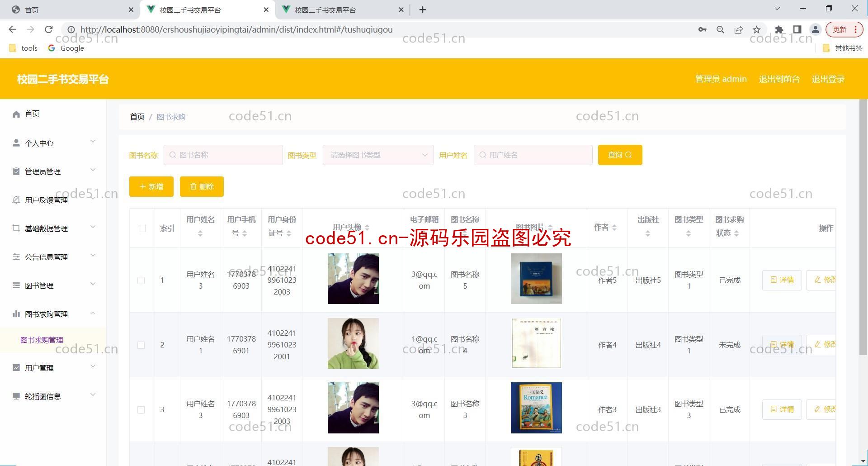Expand 基础数据管理 menu chevron
The width and height of the screenshot is (868, 466).
[93, 227]
